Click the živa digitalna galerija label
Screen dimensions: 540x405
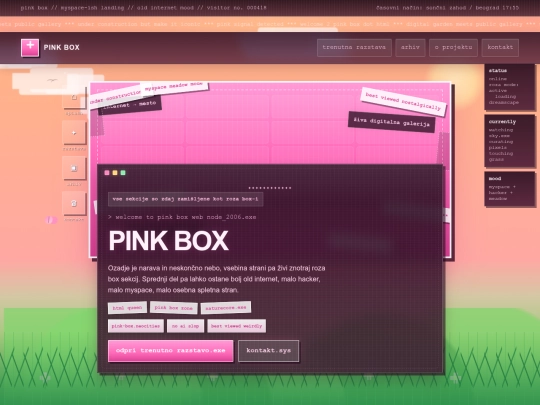(x=392, y=122)
